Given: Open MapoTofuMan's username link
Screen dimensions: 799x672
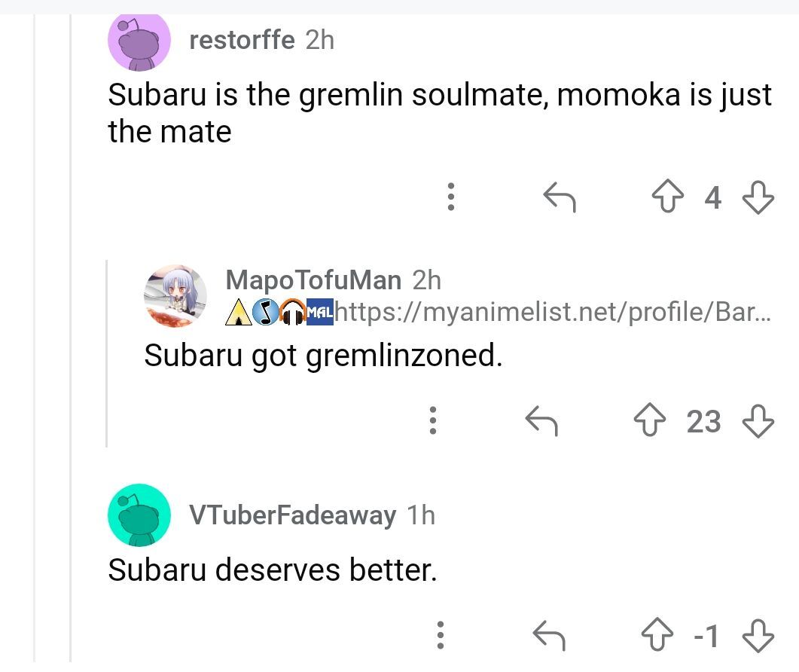Looking at the screenshot, I should 313,280.
